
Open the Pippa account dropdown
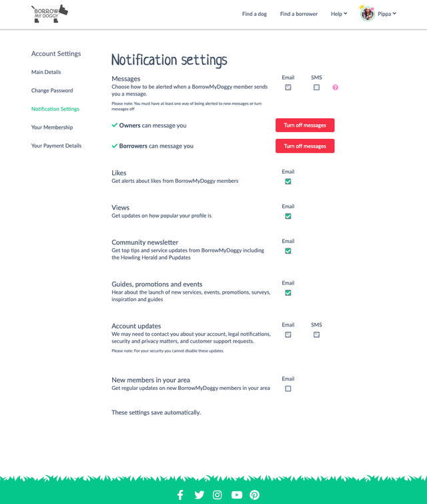tap(387, 14)
